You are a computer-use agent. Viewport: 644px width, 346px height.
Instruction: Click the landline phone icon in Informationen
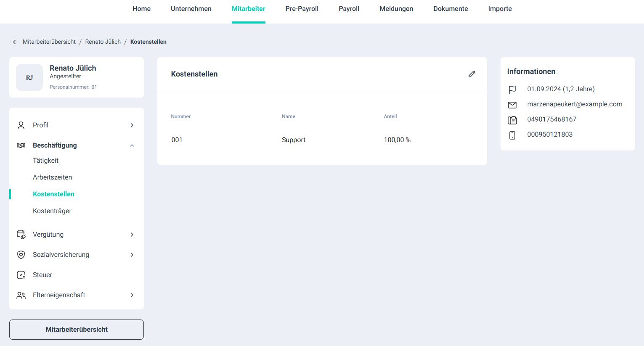512,120
